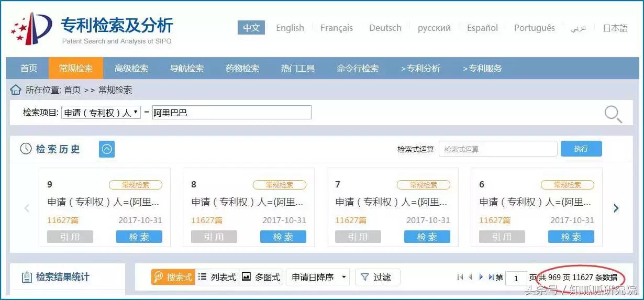Viewport: 644px width, 300px height.
Task: Click 检索 on history card 6
Action: point(571,237)
